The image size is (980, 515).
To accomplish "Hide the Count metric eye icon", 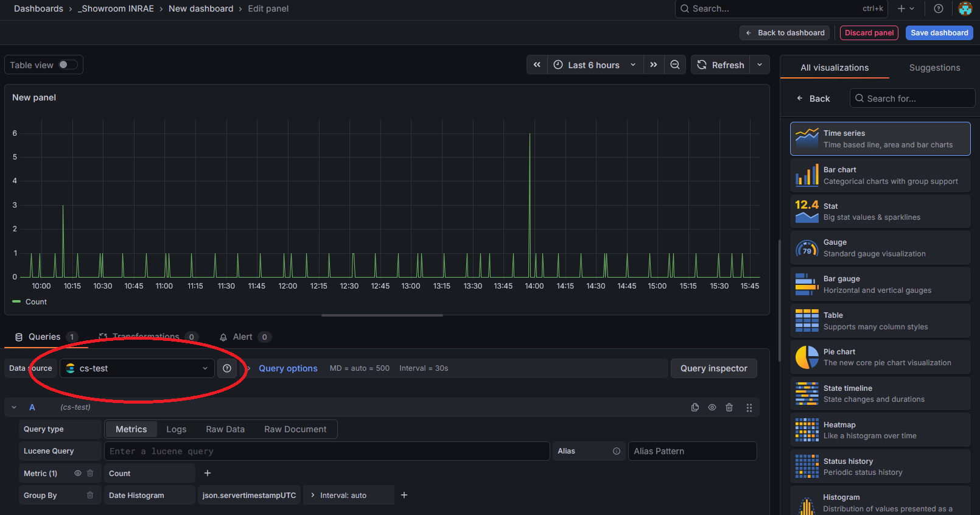I will pos(78,473).
